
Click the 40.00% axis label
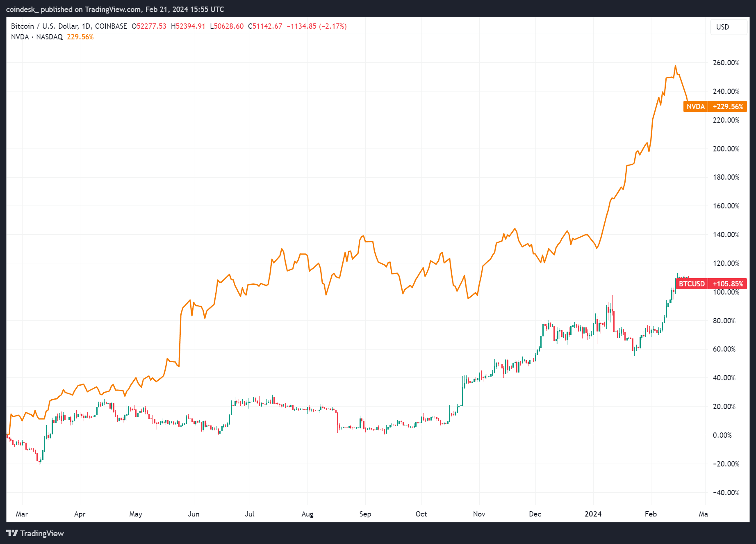724,378
